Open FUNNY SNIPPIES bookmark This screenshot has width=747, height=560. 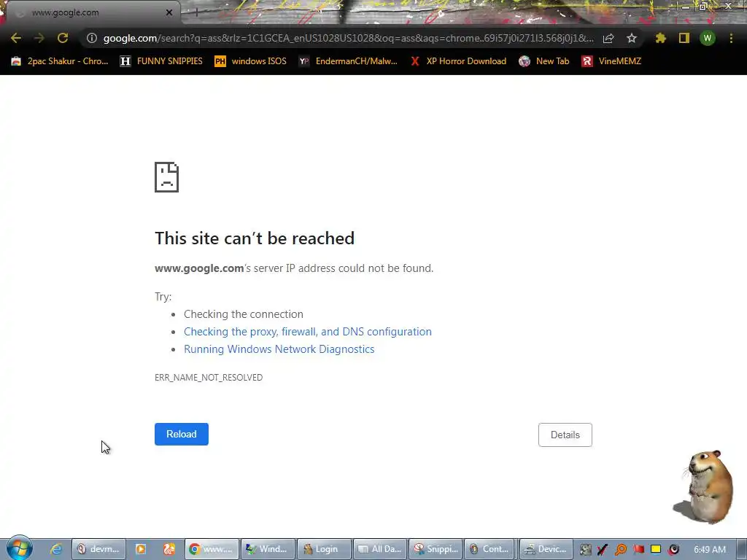pyautogui.click(x=161, y=61)
